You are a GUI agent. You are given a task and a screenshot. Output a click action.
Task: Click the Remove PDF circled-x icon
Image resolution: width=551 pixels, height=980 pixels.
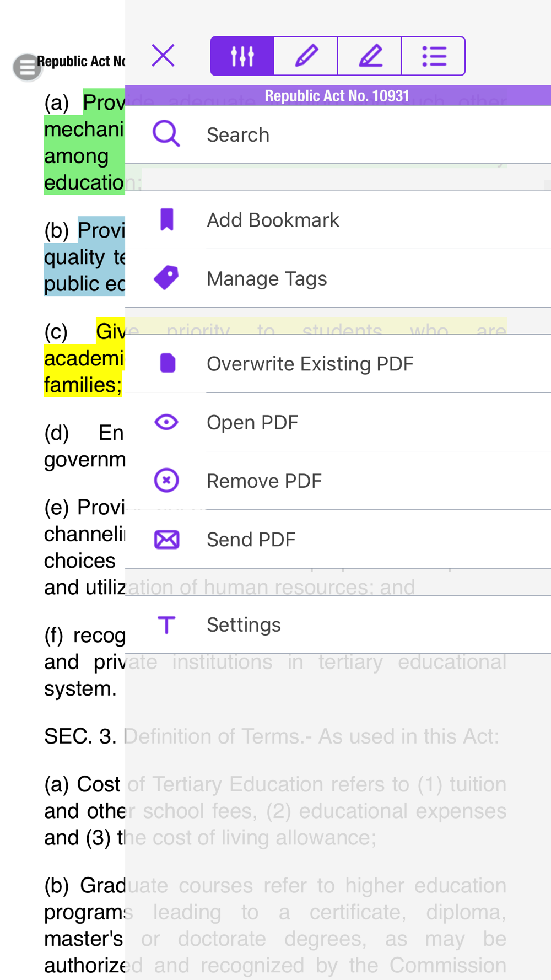point(166,480)
